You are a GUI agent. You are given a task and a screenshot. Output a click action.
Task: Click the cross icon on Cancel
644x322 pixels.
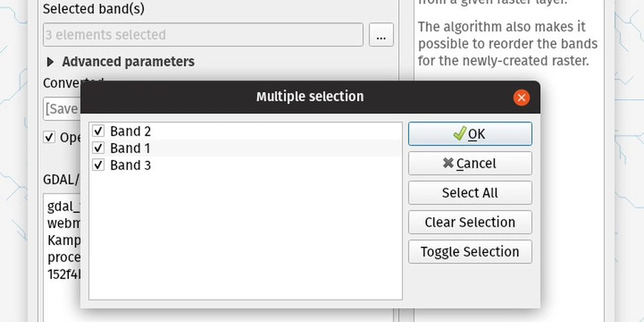(448, 163)
